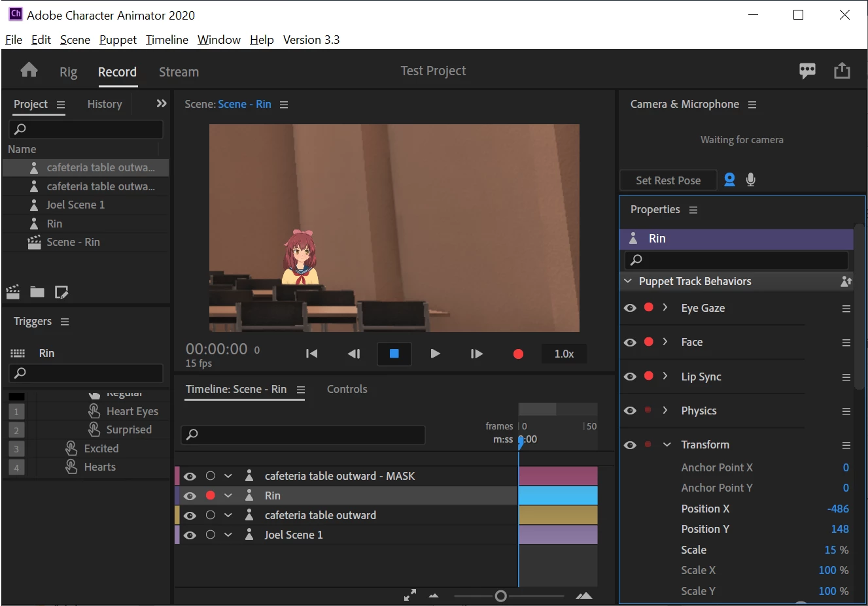Stop playback
This screenshot has height=606, width=868.
tap(394, 354)
